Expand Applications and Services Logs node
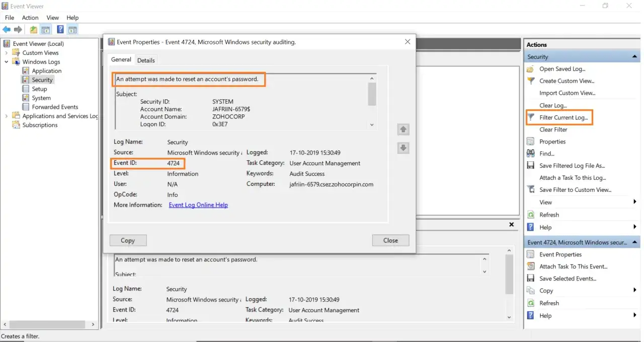Viewport: 644px width, 342px height. [x=7, y=116]
